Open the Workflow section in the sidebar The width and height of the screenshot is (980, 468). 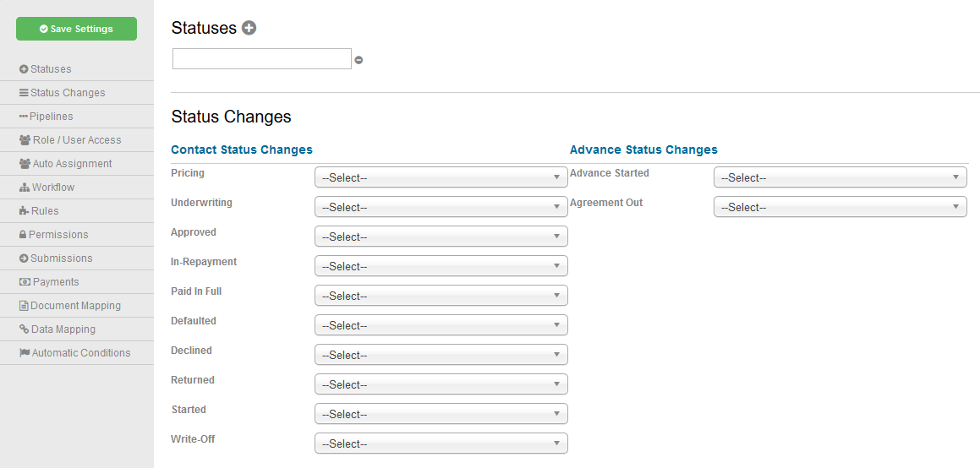[76, 188]
